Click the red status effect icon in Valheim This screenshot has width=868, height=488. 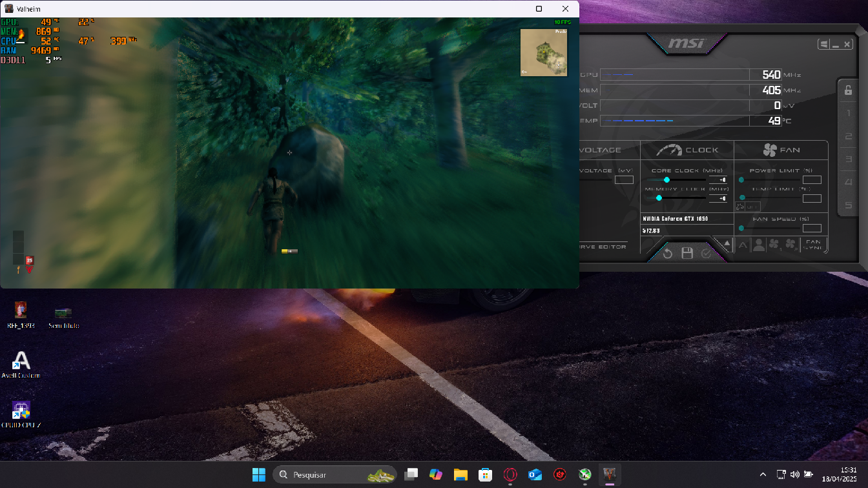[x=29, y=261]
